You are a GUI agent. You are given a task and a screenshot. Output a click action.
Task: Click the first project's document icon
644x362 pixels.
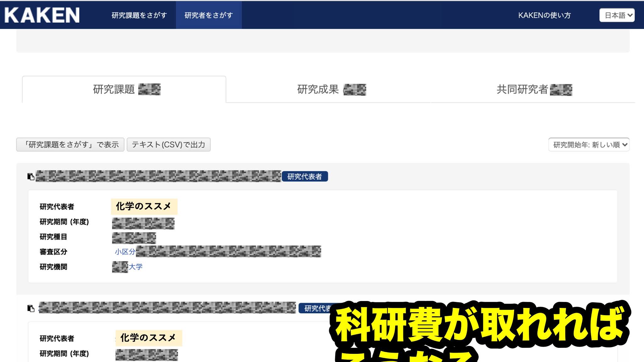[31, 177]
